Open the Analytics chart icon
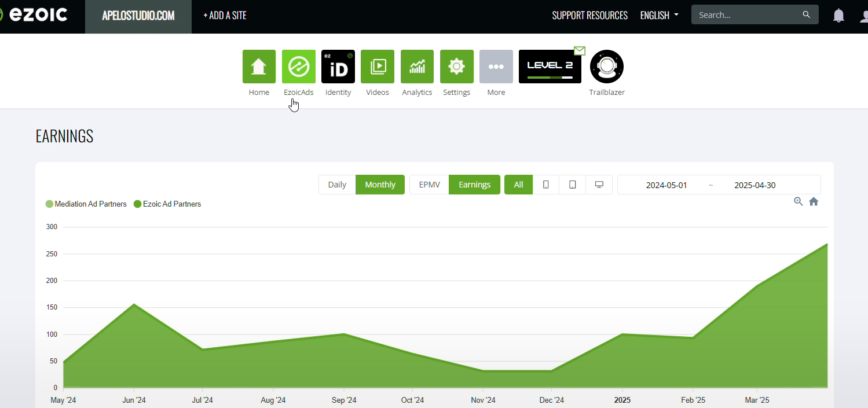The height and width of the screenshot is (408, 868). [x=417, y=67]
